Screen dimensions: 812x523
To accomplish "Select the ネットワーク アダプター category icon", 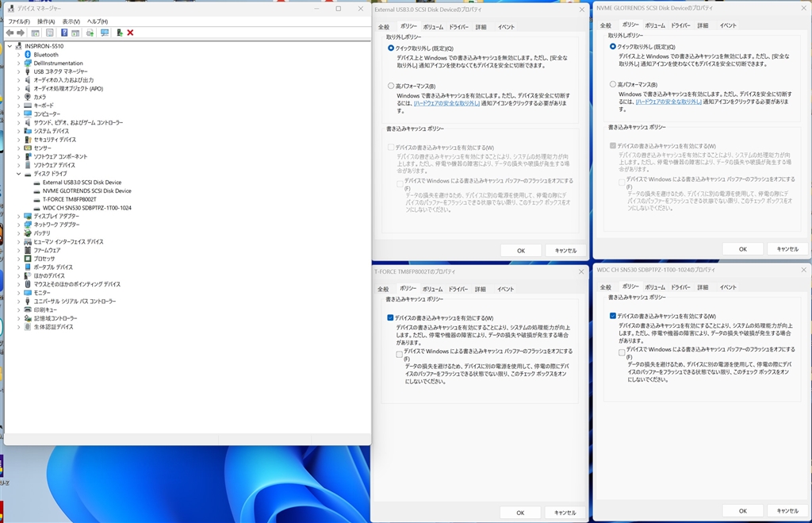I will 28,225.
